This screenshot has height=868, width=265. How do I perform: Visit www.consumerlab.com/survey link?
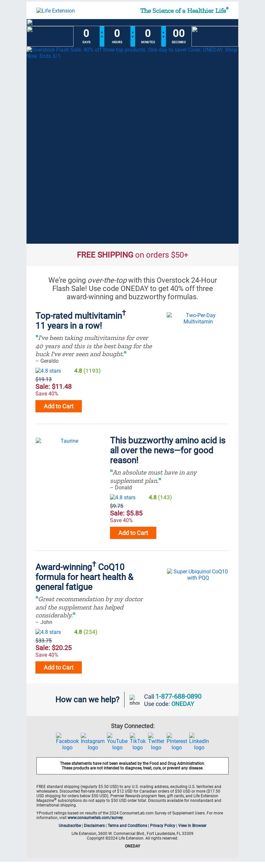[x=95, y=817]
